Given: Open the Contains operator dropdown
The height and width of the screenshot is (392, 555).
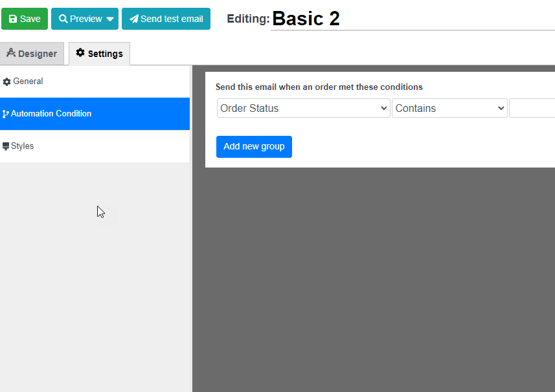Looking at the screenshot, I should coord(449,108).
